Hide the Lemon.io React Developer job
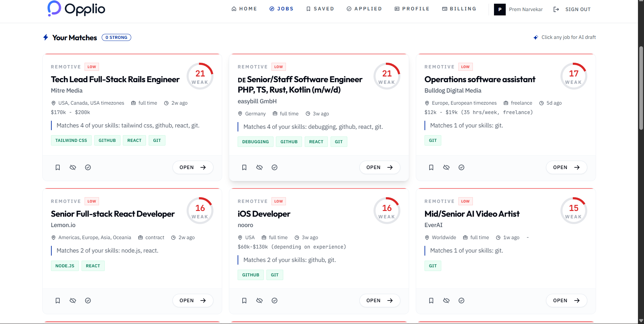Image resolution: width=644 pixels, height=324 pixels. (73, 301)
